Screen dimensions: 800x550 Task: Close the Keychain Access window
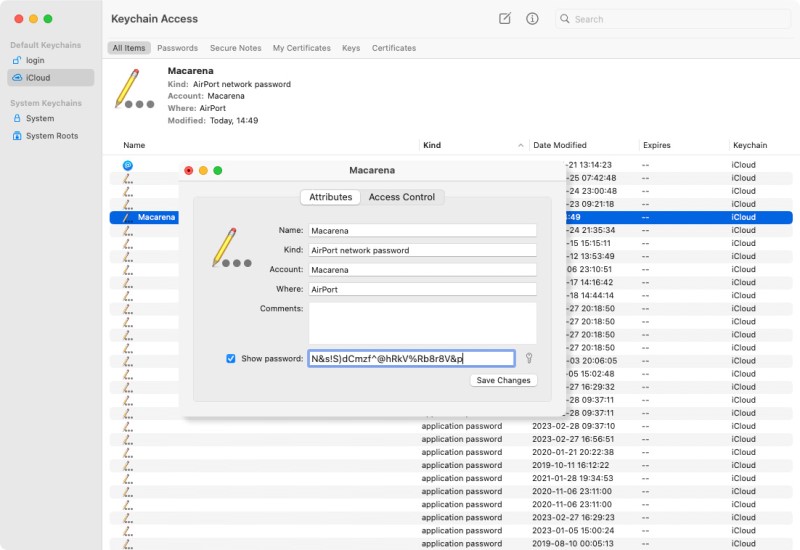19,19
